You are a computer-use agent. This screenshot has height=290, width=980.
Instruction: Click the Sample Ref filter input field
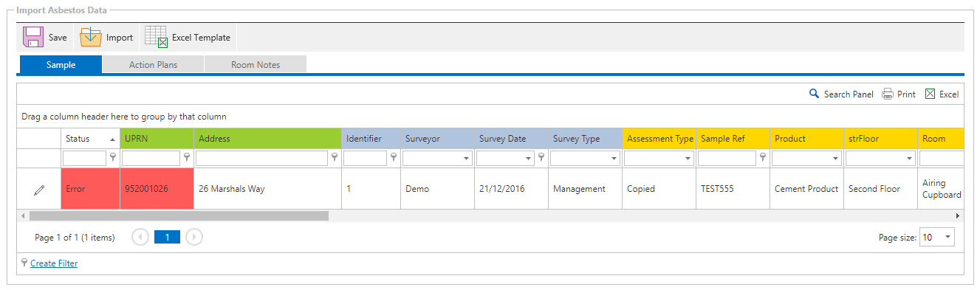[727, 158]
